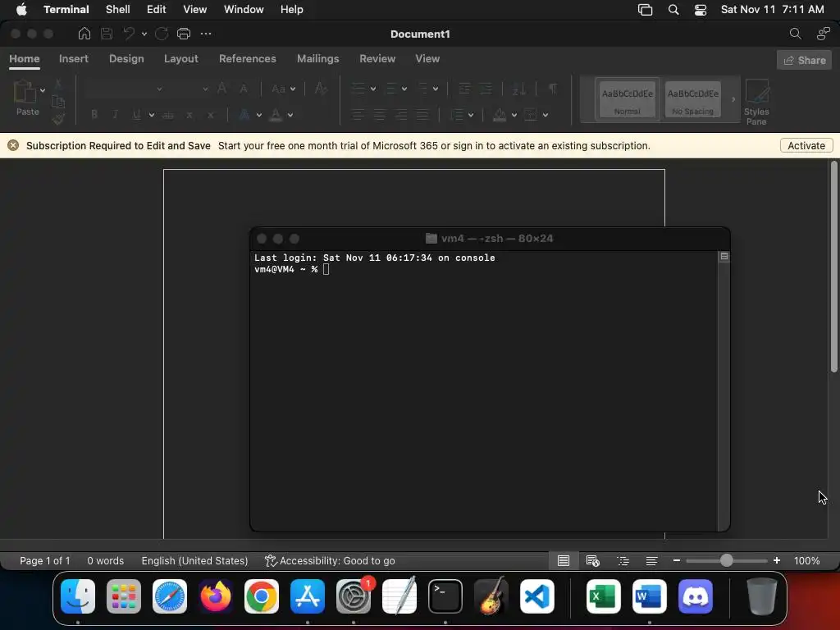Click the comments/collaboration icon next to search
This screenshot has width=840, height=630.
click(x=824, y=34)
